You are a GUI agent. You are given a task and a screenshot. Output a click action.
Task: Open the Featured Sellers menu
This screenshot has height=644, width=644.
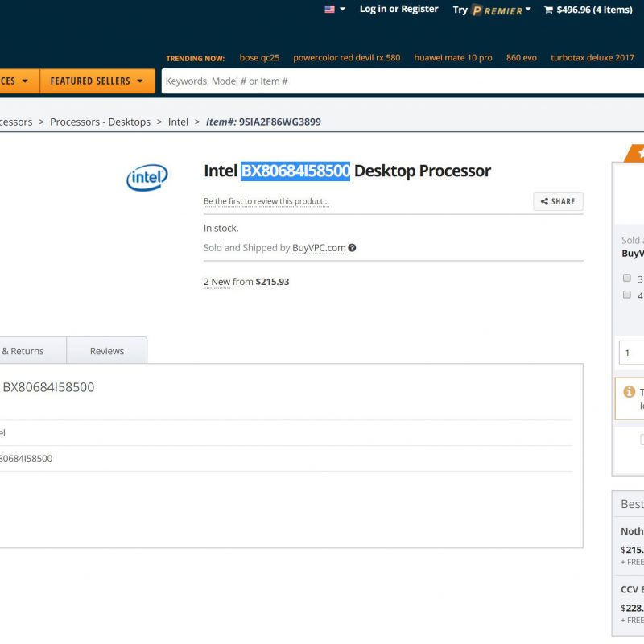coord(97,81)
